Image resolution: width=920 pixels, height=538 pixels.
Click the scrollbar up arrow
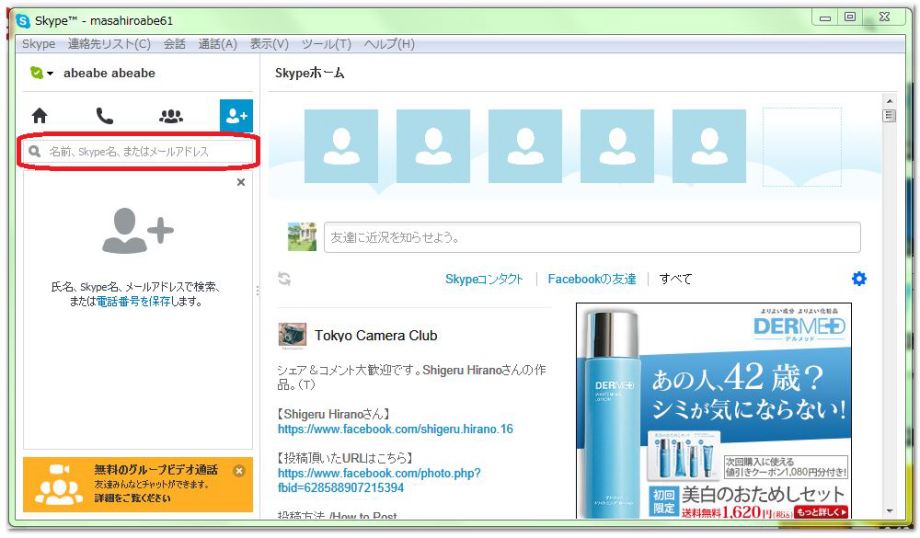[x=889, y=101]
